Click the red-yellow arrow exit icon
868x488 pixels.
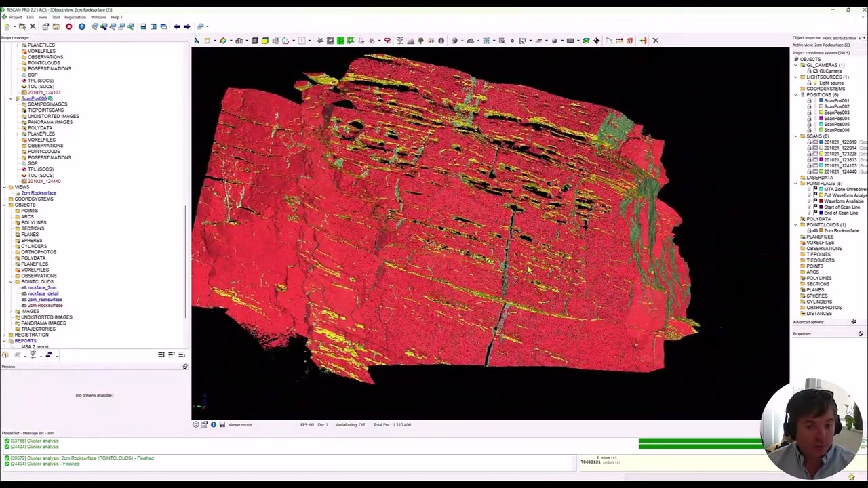[643, 41]
